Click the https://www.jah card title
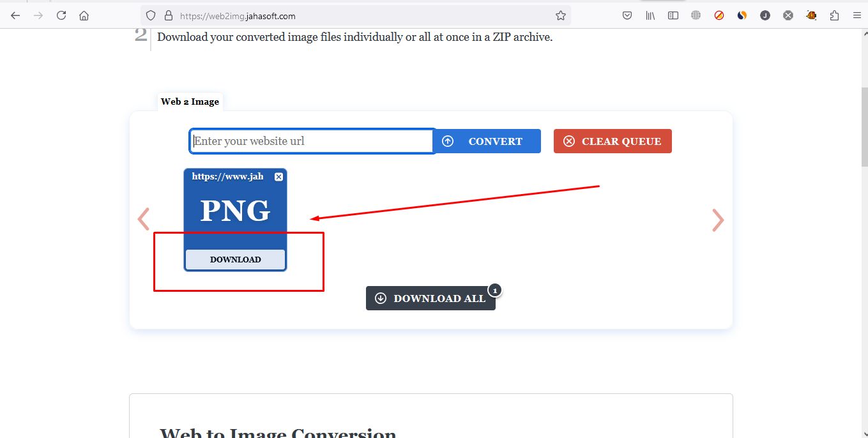 pos(227,176)
